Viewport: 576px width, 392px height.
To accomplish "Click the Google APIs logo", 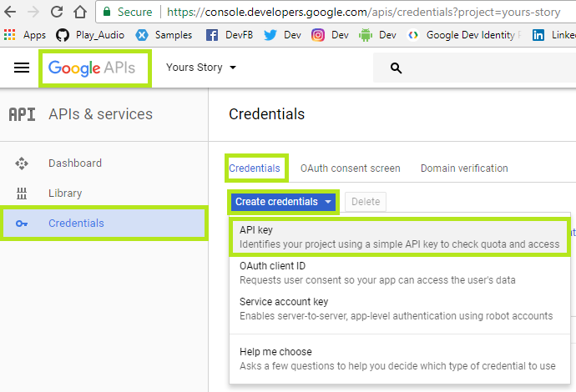I will click(x=94, y=68).
